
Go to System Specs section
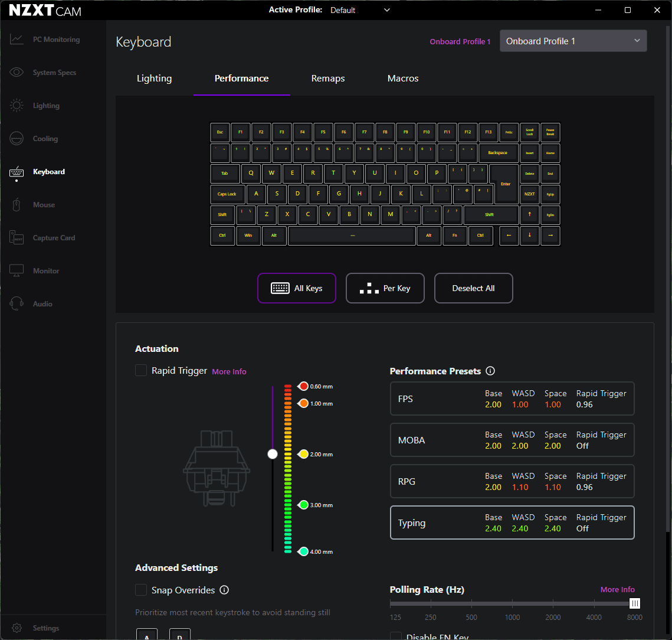pyautogui.click(x=53, y=73)
